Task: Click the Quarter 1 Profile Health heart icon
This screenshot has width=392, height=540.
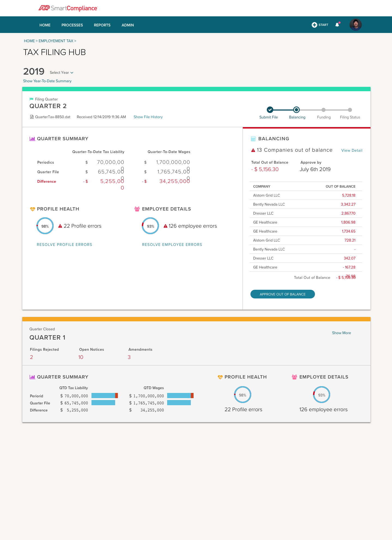Action: click(220, 377)
